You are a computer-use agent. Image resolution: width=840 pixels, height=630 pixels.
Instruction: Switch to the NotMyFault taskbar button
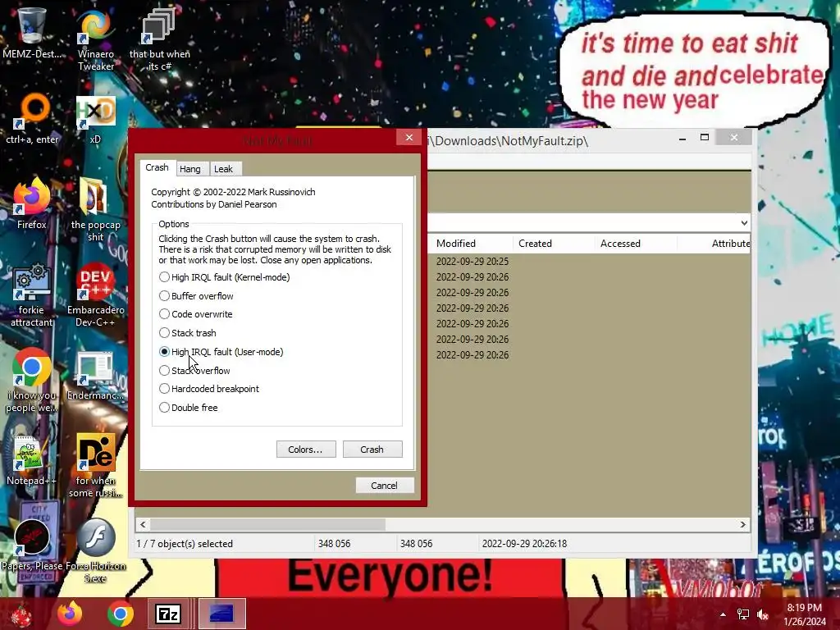[x=221, y=614]
